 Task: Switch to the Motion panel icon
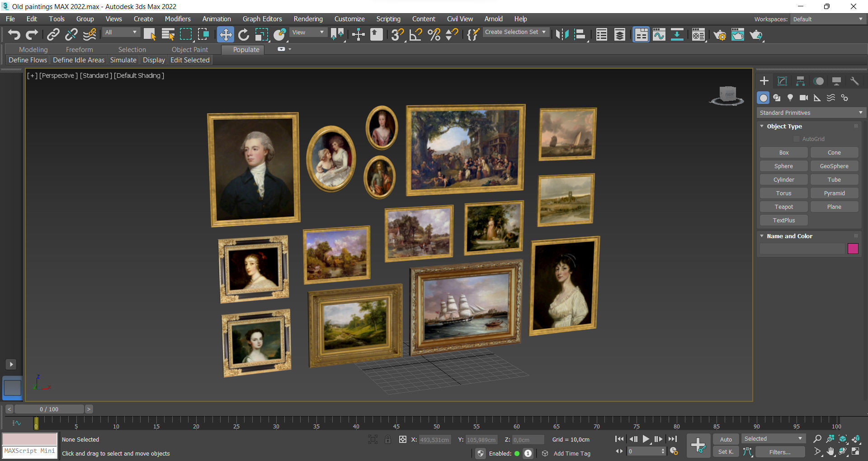(x=818, y=81)
